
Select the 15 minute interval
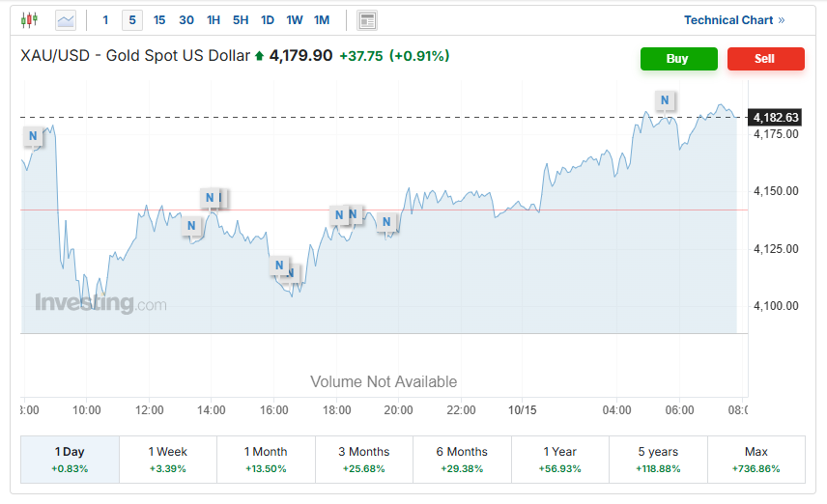click(x=159, y=20)
